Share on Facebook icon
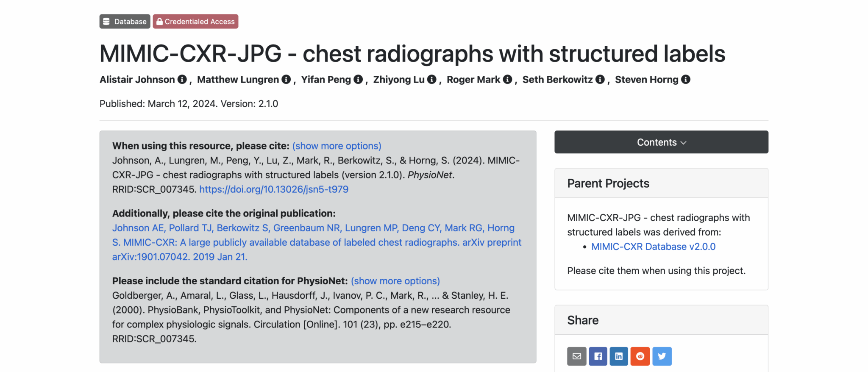868x372 pixels. pyautogui.click(x=598, y=356)
